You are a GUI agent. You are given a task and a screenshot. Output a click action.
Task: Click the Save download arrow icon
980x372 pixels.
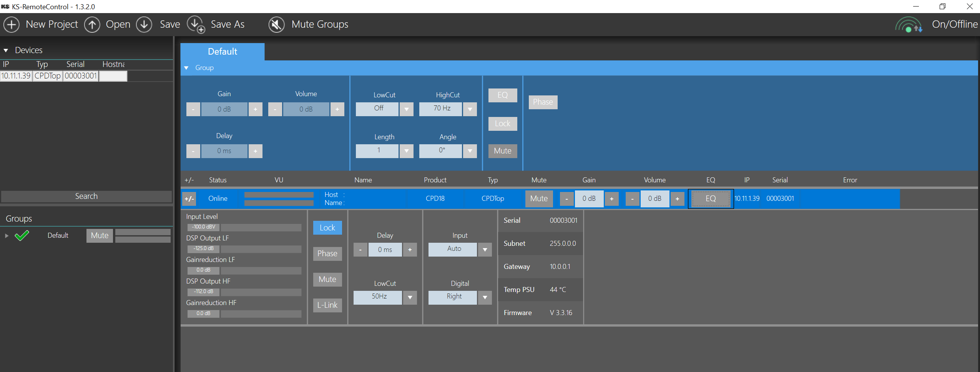tap(144, 25)
